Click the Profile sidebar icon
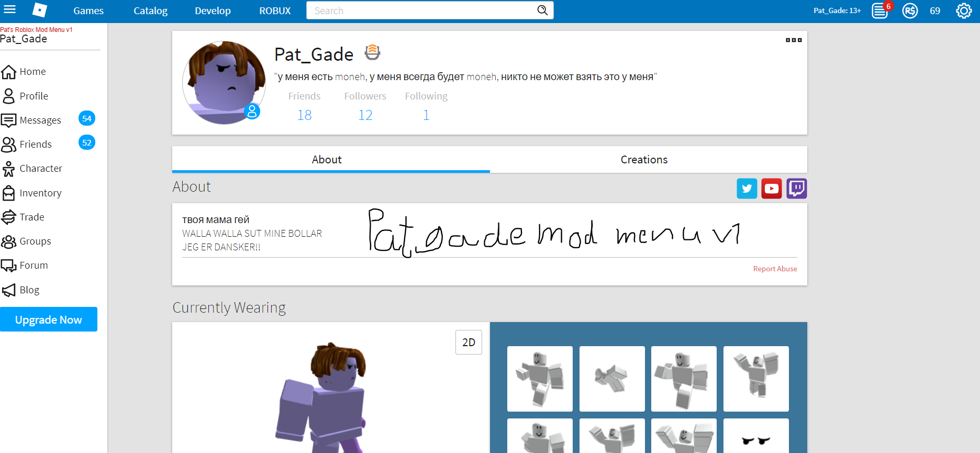Viewport: 980px width, 453px height. click(9, 96)
